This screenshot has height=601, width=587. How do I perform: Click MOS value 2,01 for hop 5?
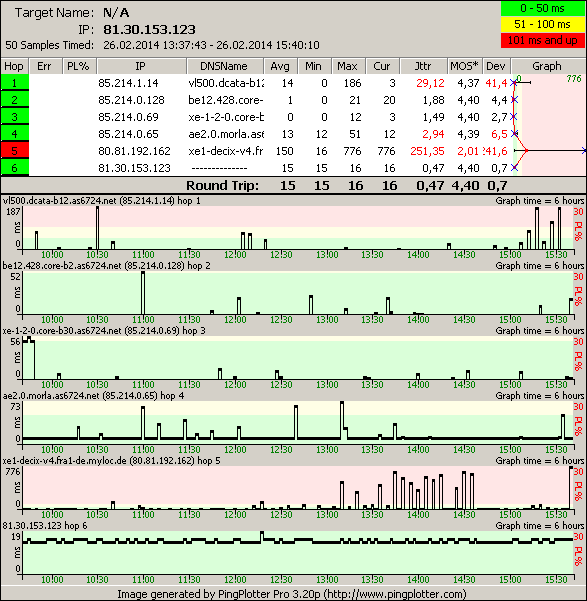pos(468,151)
